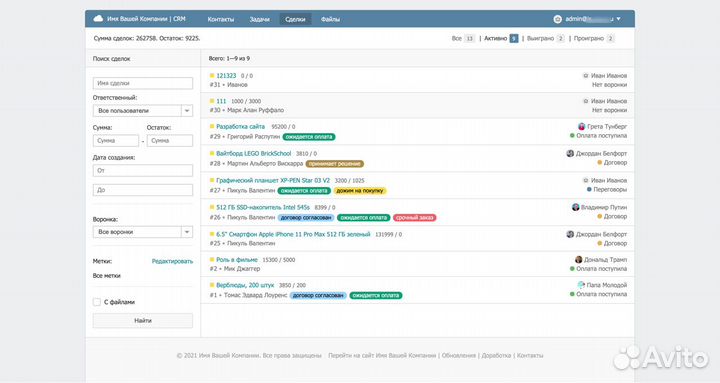Click the Редактировать labels link

[172, 261]
